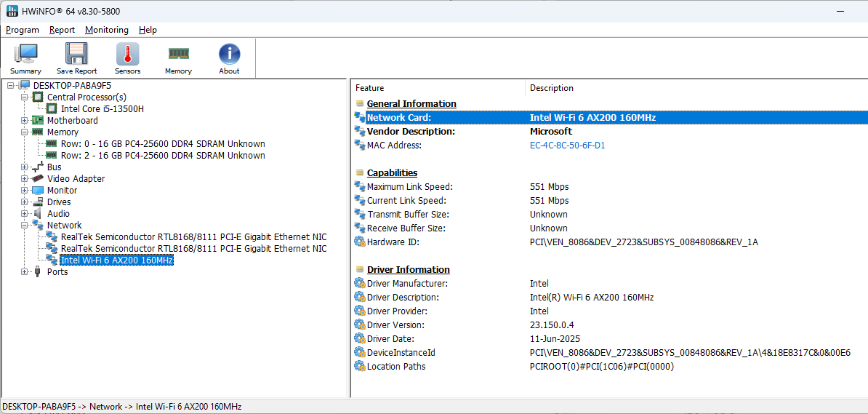
Task: Expand the Motherboard node
Action: tap(25, 120)
